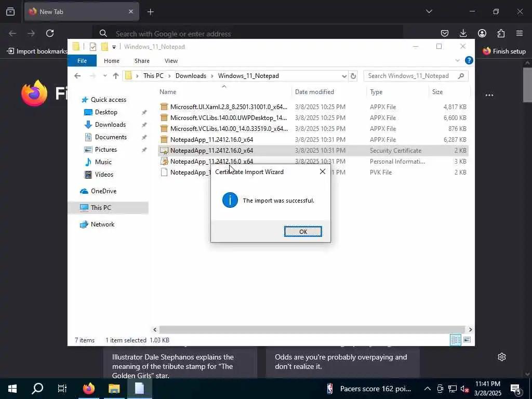Viewport: 532px width, 399px height.
Task: Open taskbar Search
Action: [x=37, y=389]
